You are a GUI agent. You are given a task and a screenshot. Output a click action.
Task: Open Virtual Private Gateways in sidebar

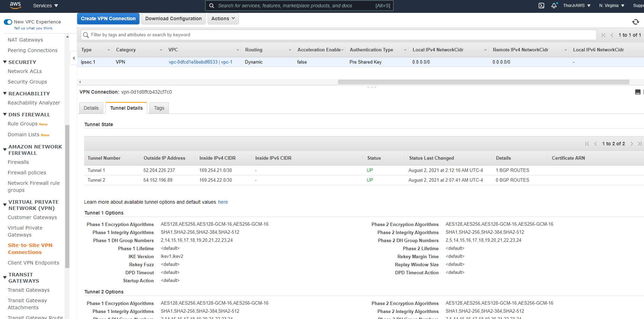25,231
